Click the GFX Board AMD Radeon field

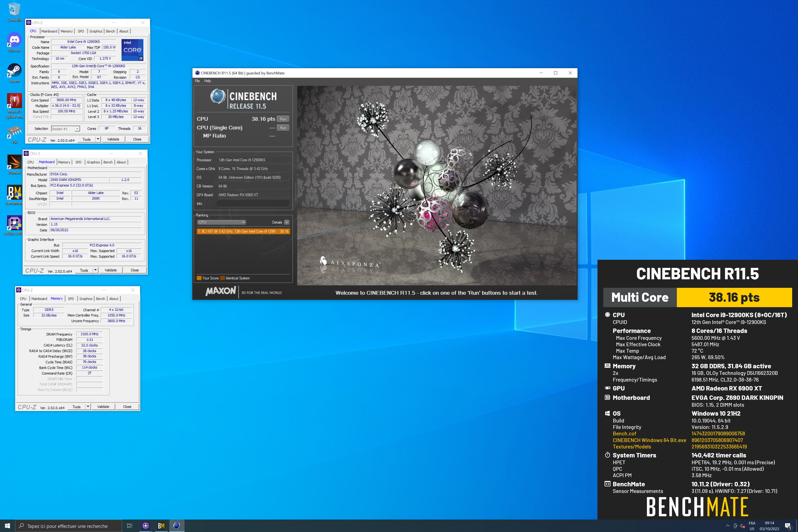point(253,195)
